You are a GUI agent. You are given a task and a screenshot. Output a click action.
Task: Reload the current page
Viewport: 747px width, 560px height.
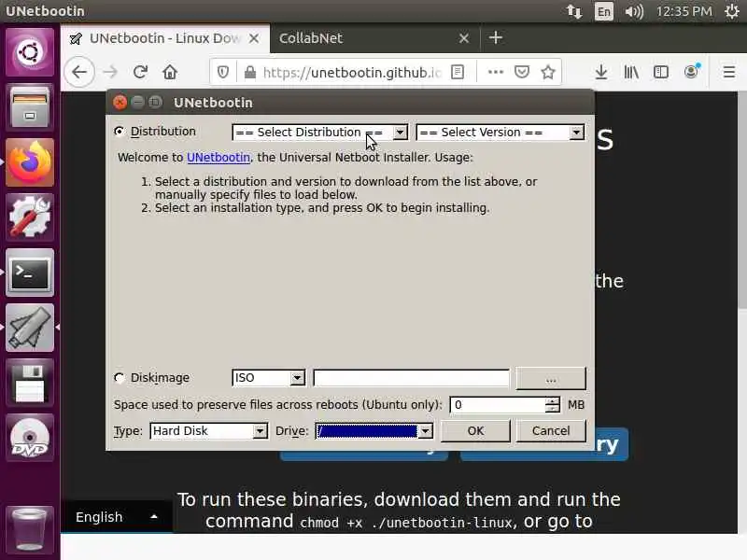(x=140, y=73)
